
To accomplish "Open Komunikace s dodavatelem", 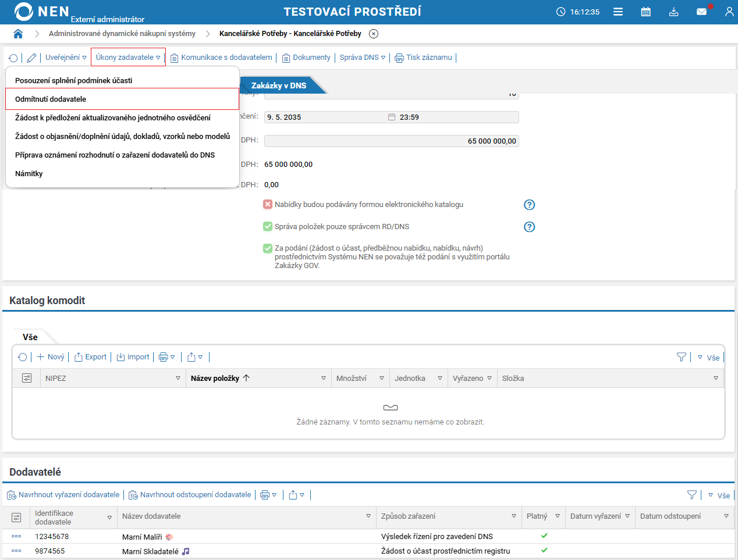I will pyautogui.click(x=221, y=58).
